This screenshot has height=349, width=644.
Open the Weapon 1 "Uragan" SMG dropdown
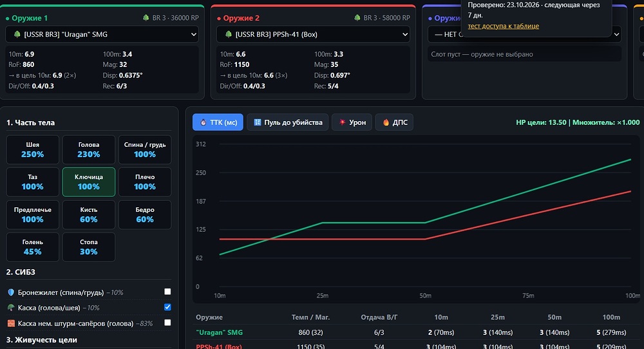click(x=102, y=35)
